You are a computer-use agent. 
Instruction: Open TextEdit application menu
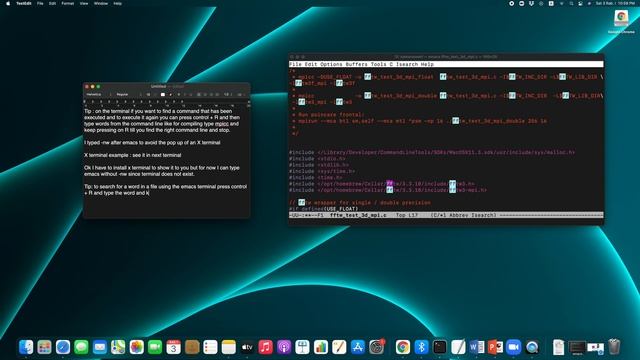click(x=24, y=3)
